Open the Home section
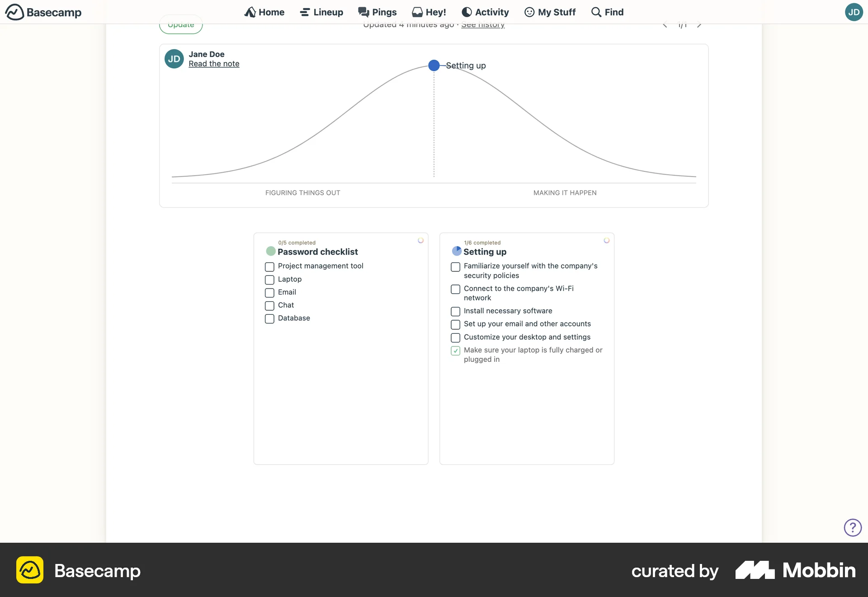The height and width of the screenshot is (597, 868). (x=264, y=12)
